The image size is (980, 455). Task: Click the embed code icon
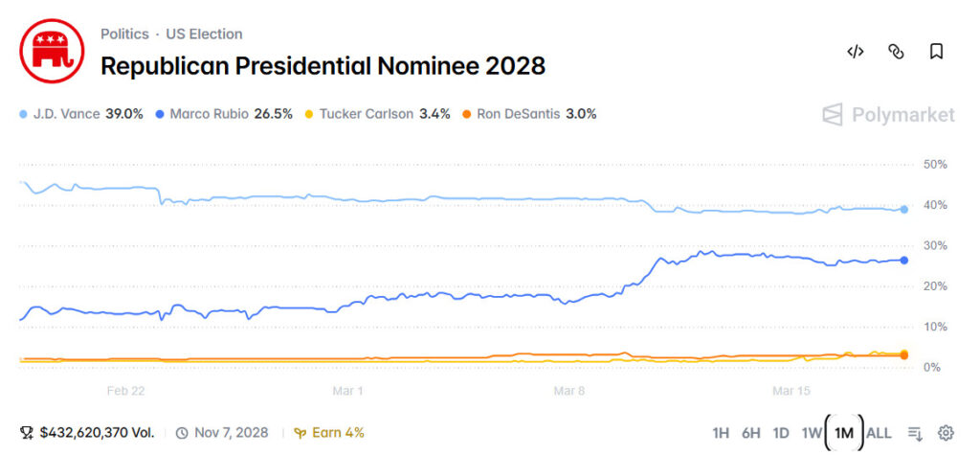tap(856, 52)
